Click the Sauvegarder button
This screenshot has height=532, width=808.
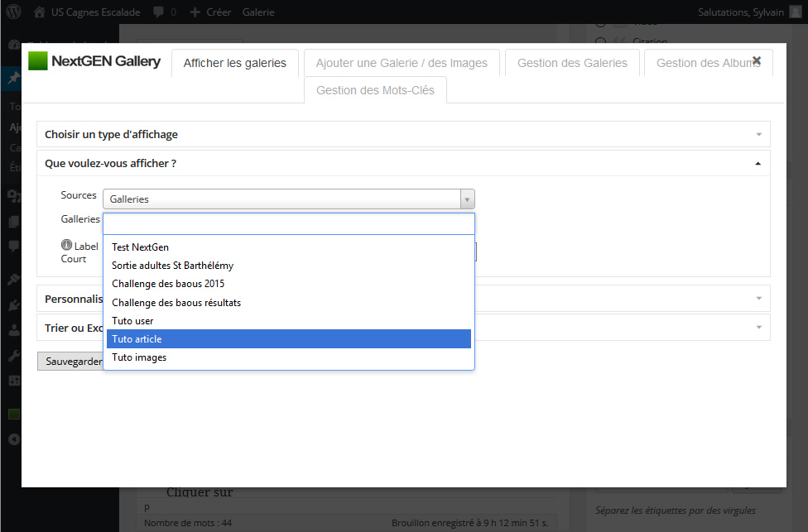tap(70, 361)
